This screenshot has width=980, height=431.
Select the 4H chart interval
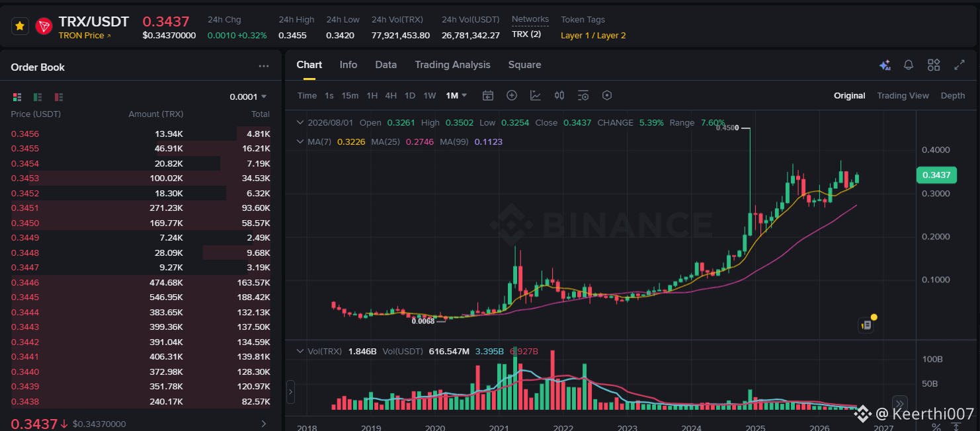(x=391, y=96)
